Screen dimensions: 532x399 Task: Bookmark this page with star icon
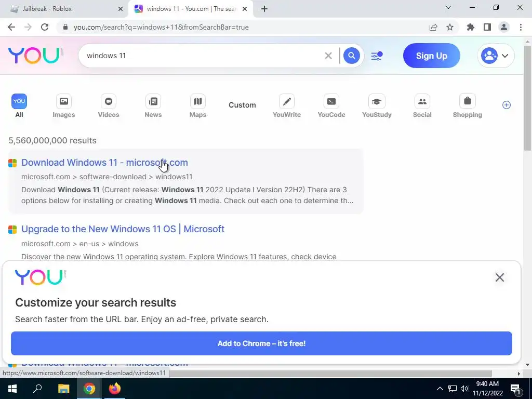tap(450, 27)
